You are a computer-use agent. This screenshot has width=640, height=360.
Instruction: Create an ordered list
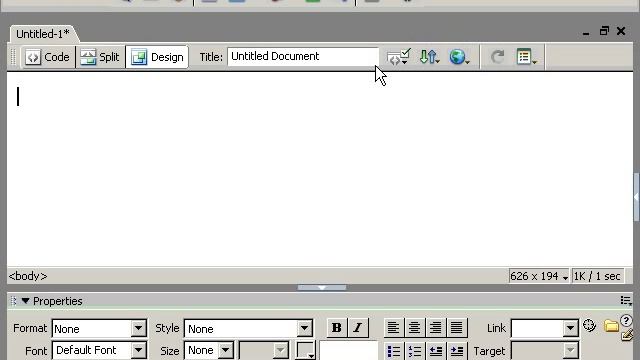415,351
